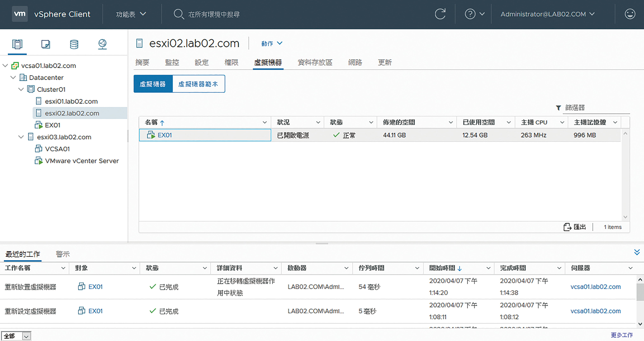Screen dimensions: 644x341
Task: Switch to the 最近的工作 tab
Action: pyautogui.click(x=23, y=254)
